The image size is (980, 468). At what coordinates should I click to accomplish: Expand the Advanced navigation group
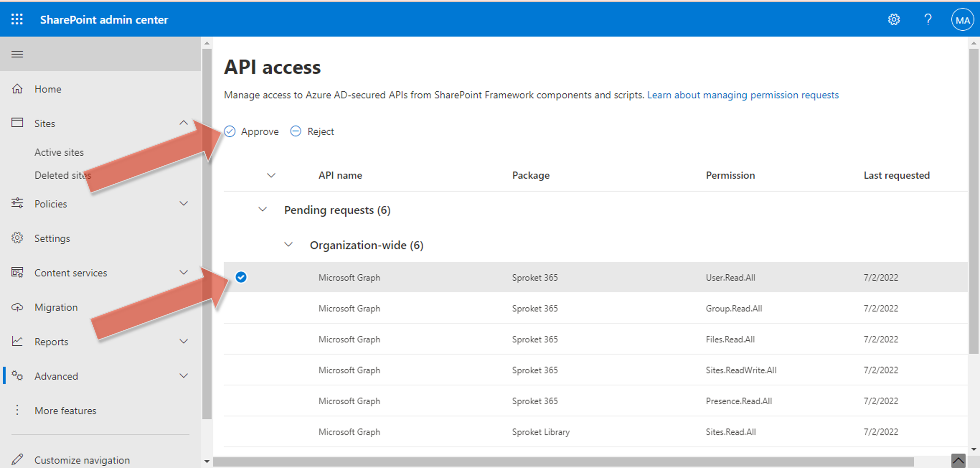pos(184,376)
